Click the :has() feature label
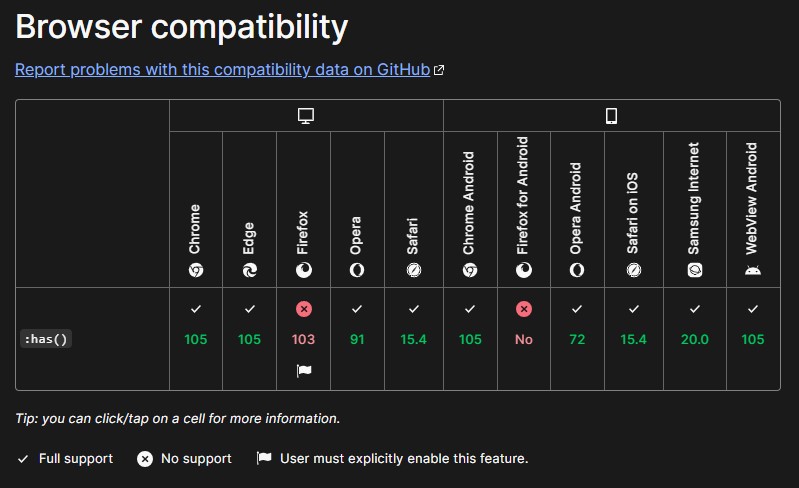This screenshot has height=488, width=799. click(x=46, y=339)
